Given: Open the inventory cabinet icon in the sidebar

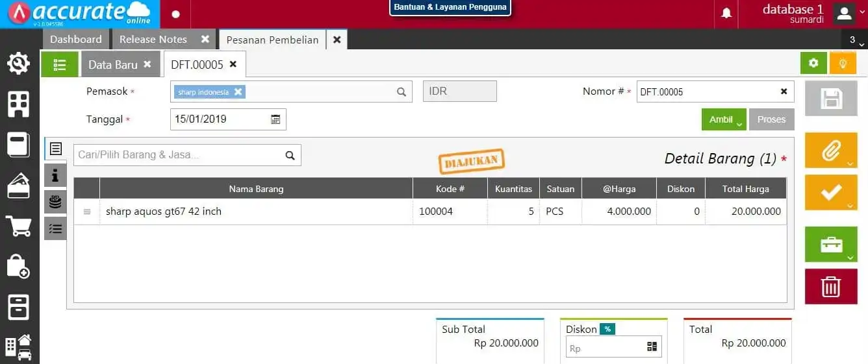Looking at the screenshot, I should click(18, 307).
